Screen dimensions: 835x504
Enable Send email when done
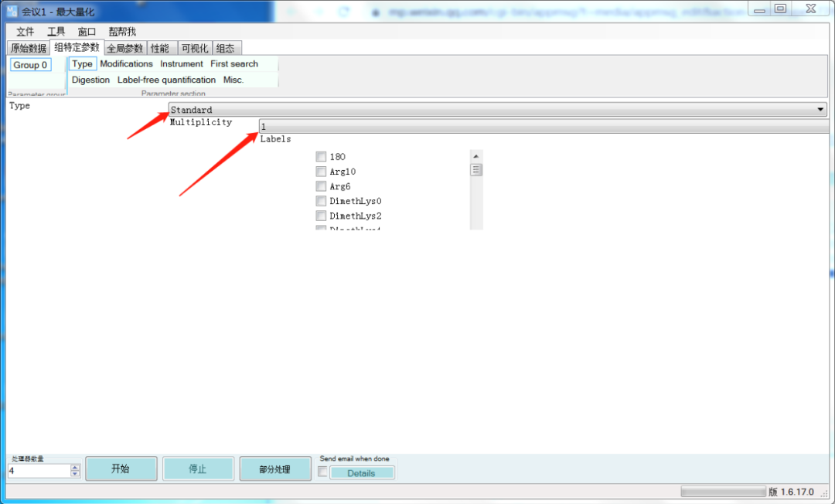tap(322, 470)
